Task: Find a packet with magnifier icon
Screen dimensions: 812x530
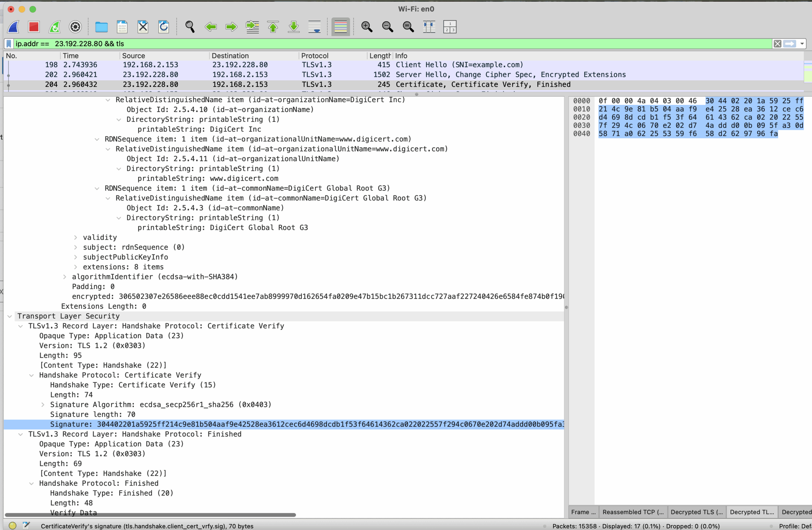Action: click(190, 27)
